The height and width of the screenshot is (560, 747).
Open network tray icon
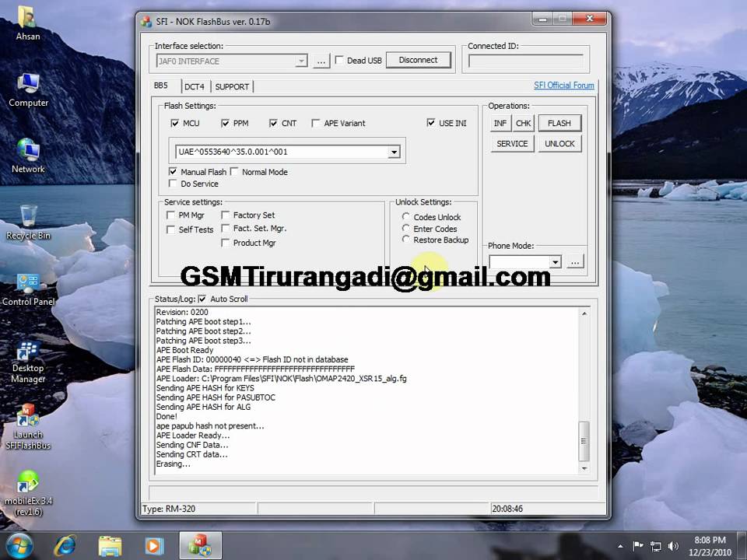coord(655,546)
